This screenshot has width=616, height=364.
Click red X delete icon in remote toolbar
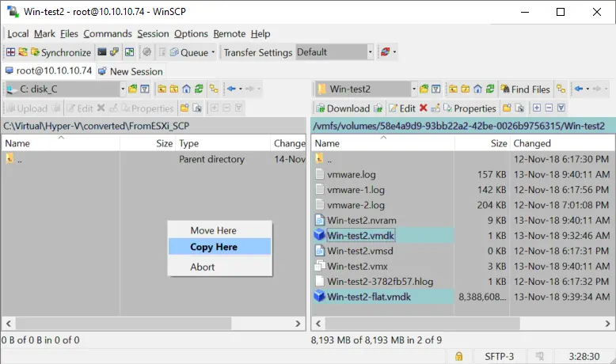[x=423, y=108]
